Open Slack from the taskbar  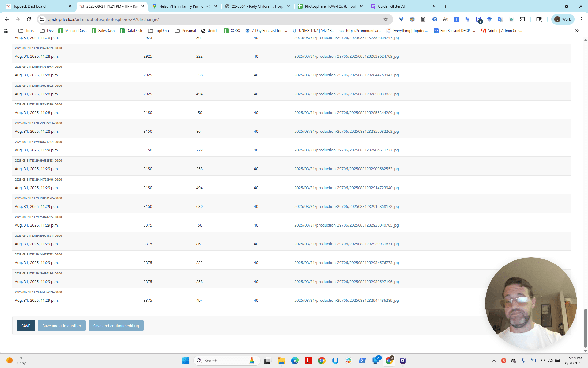pyautogui.click(x=349, y=361)
